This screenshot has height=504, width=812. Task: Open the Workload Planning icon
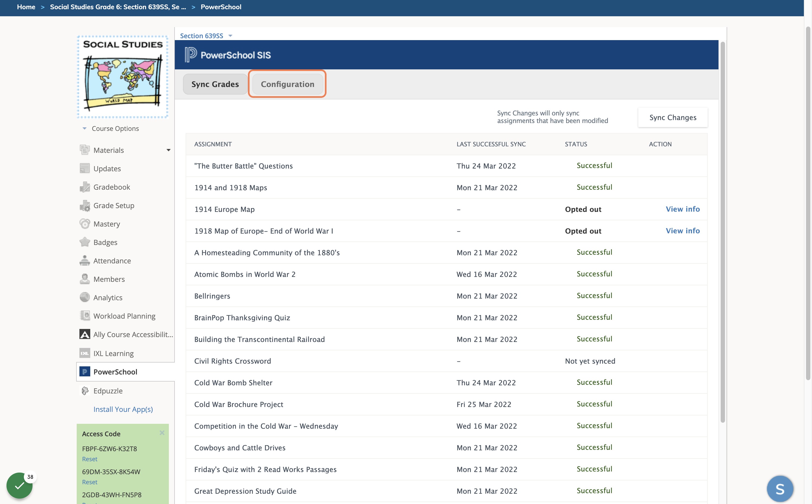85,316
